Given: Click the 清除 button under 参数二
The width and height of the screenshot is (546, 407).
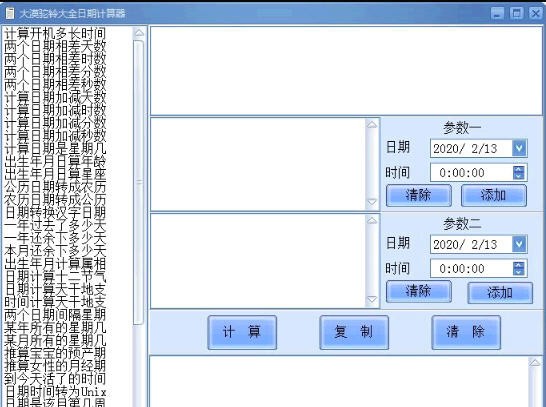Looking at the screenshot, I should point(419,291).
